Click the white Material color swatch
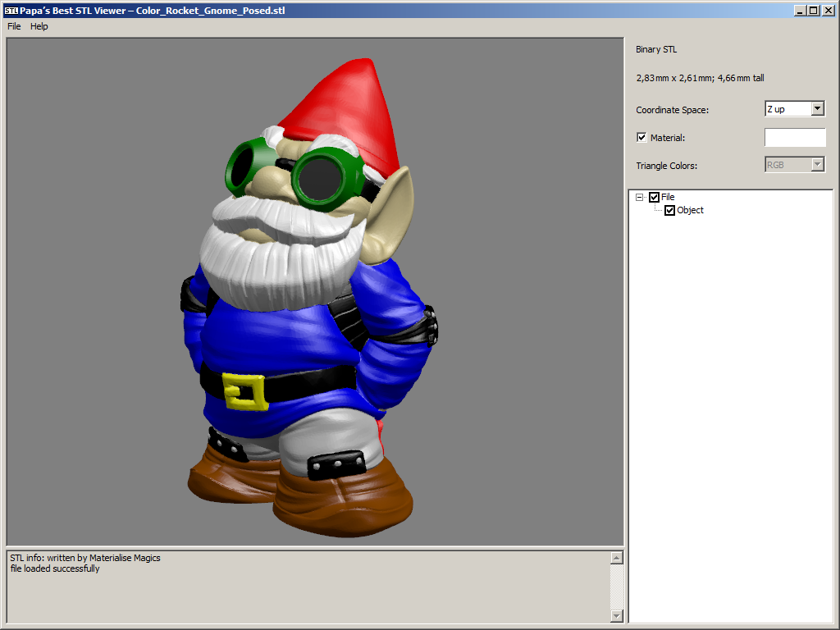This screenshot has height=630, width=840. [x=794, y=138]
